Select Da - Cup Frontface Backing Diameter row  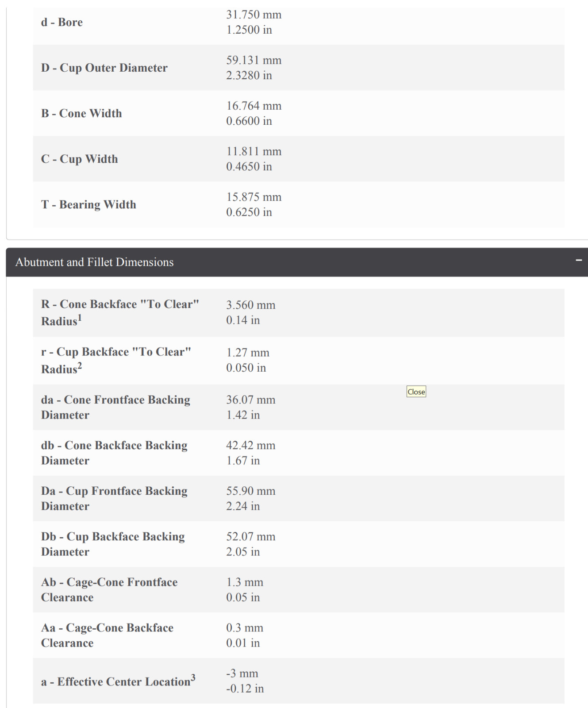point(299,498)
